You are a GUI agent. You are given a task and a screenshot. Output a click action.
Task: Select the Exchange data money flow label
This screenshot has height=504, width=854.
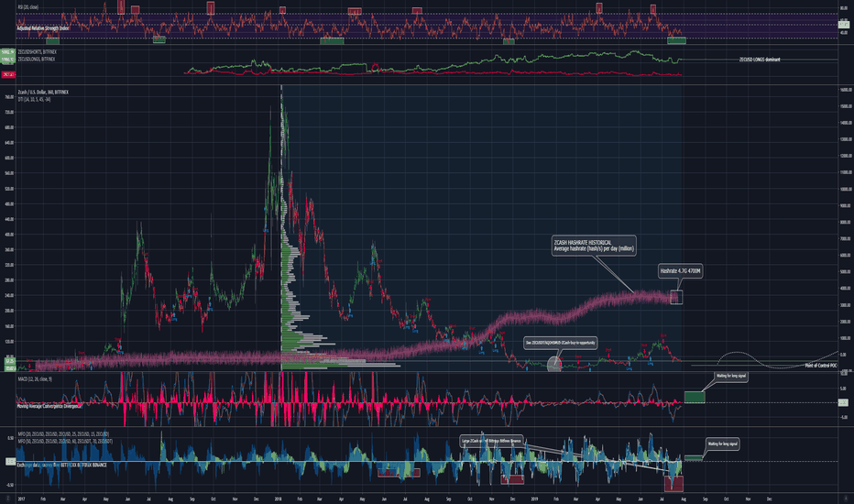[x=61, y=466]
